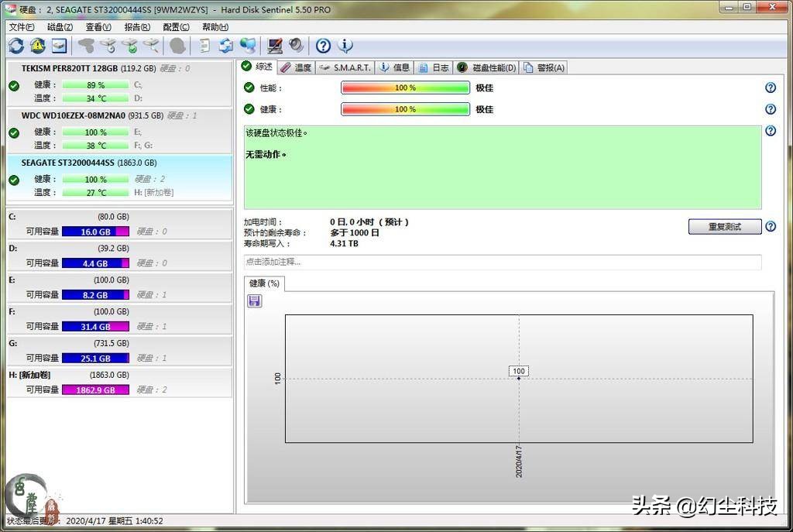Click the blue arrows send-report toolbar icon
Screen dimensions: 793x532
point(226,46)
